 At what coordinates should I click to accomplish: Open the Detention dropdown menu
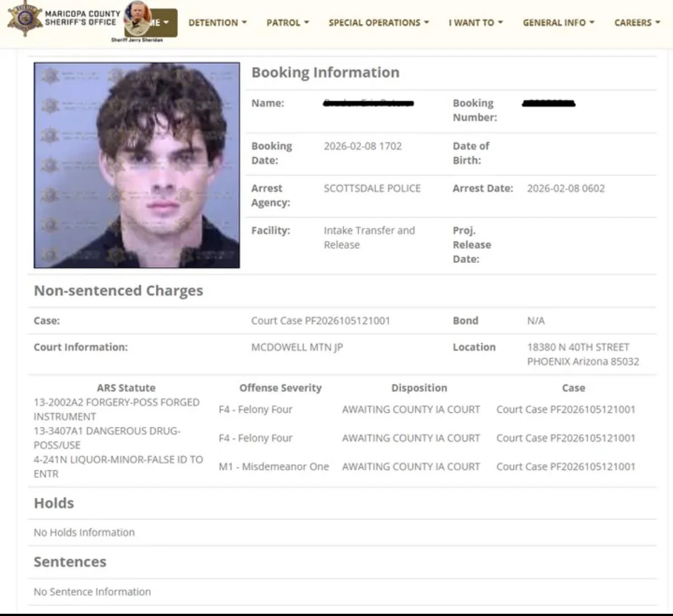[218, 23]
